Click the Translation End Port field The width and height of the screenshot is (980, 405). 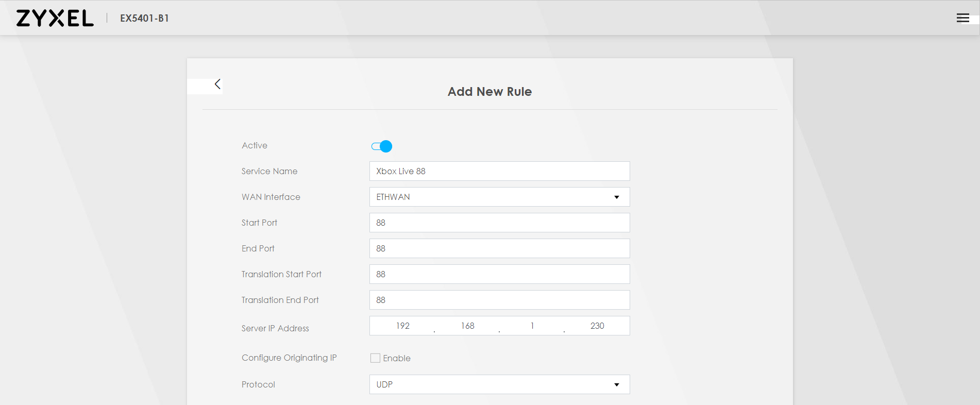[x=499, y=300]
